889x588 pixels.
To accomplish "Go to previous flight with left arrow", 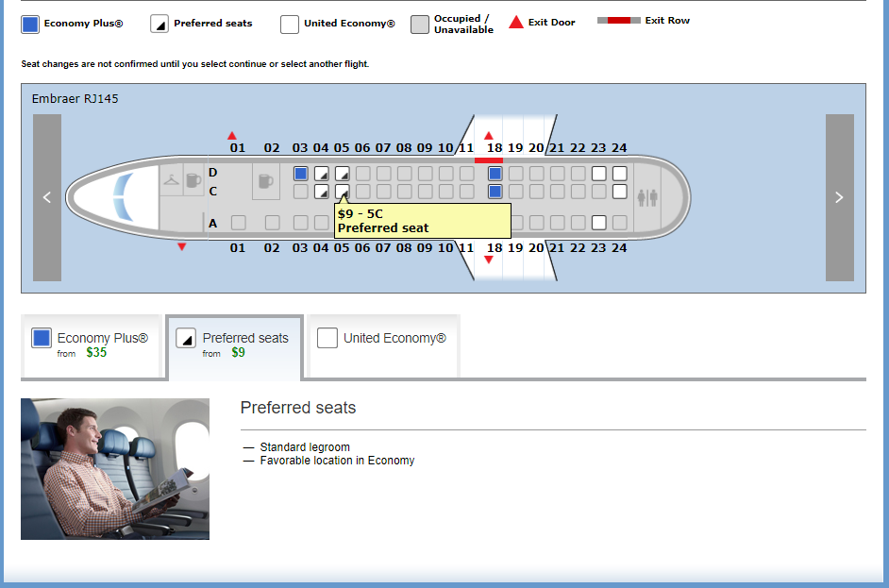I will pyautogui.click(x=47, y=197).
